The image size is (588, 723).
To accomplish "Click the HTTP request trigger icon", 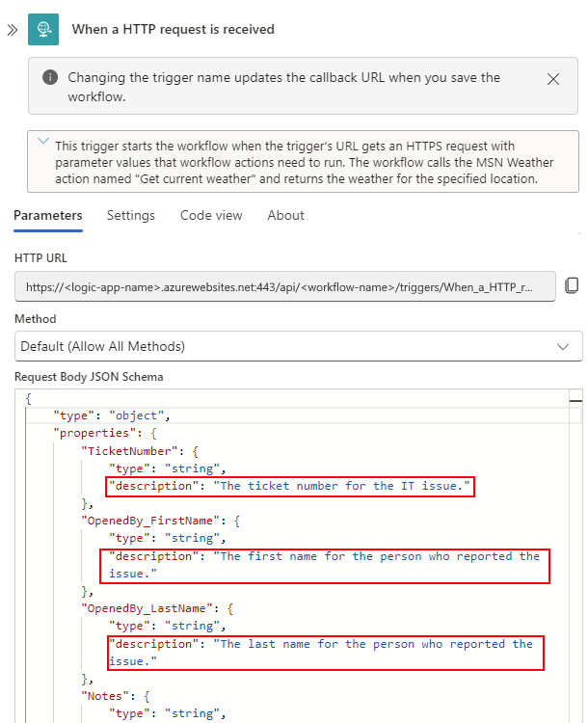I will [43, 29].
